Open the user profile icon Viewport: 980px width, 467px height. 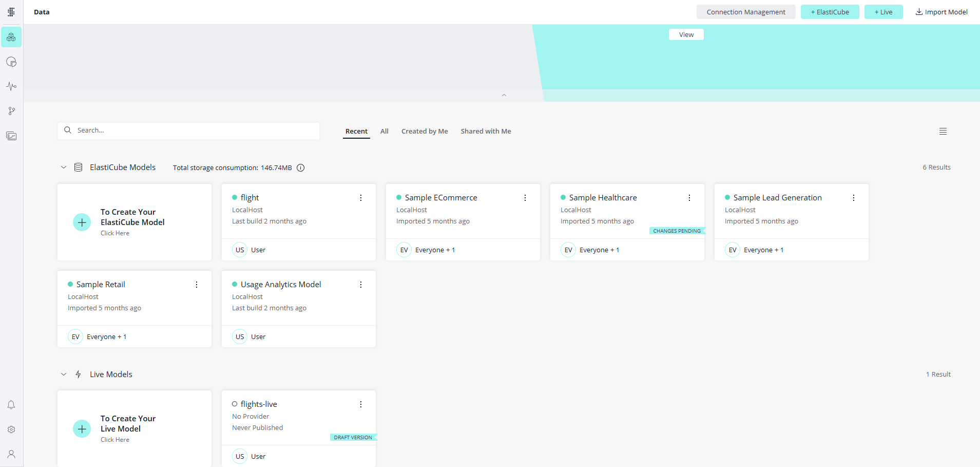[11, 454]
